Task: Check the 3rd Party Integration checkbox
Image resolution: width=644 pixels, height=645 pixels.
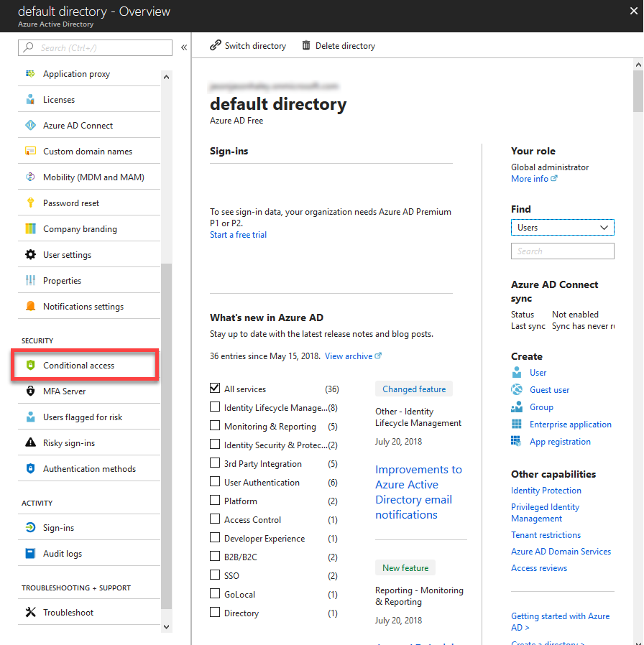Action: click(x=214, y=463)
